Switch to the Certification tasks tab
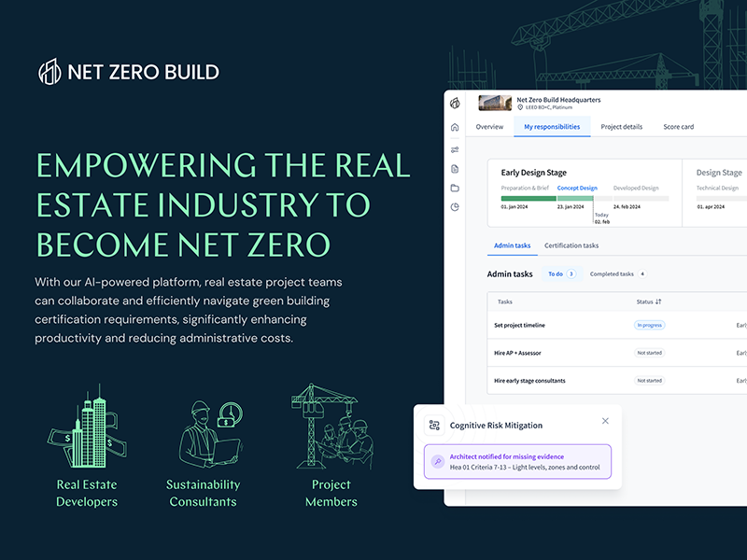Screen dimensions: 747x560 point(571,245)
